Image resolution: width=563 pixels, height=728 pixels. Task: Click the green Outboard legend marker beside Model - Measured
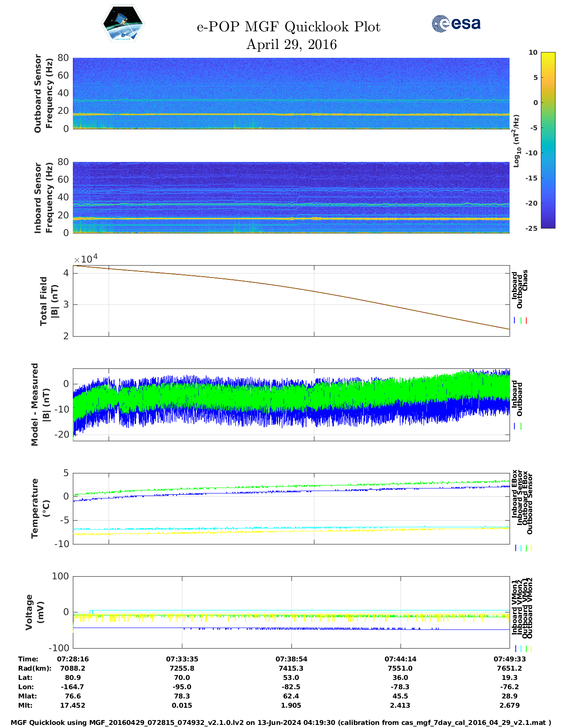click(x=521, y=426)
